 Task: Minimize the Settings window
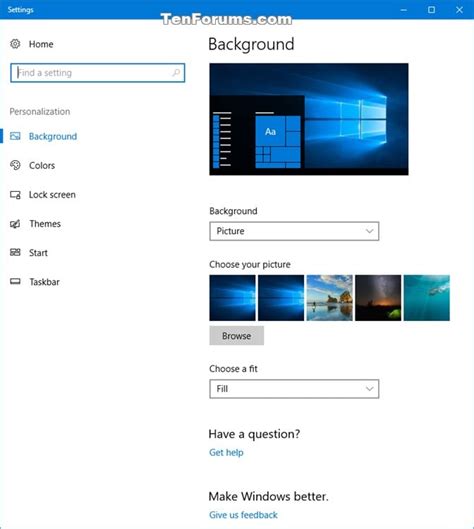pos(403,10)
